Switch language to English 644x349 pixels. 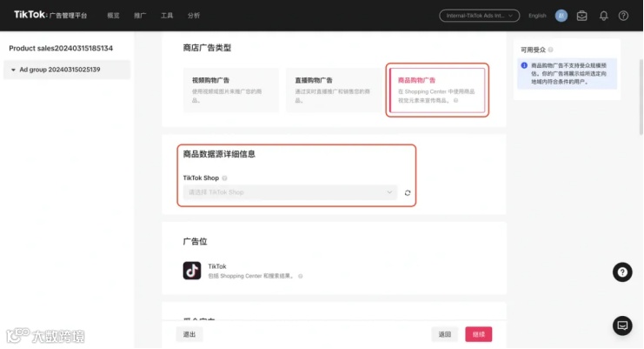coord(537,16)
